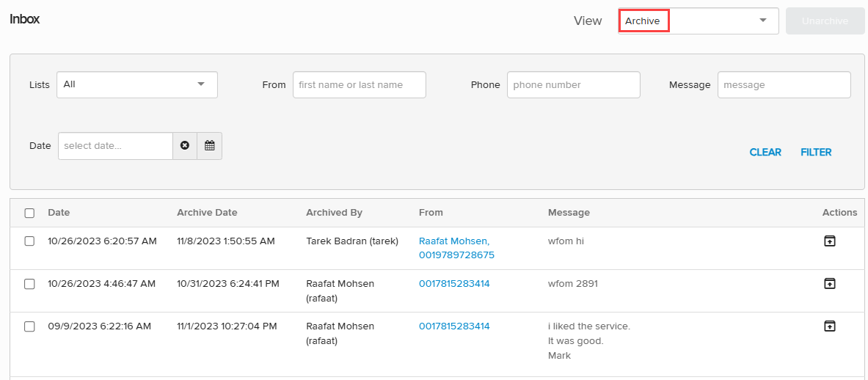Open the calendar date picker icon
The image size is (868, 380).
(x=209, y=146)
